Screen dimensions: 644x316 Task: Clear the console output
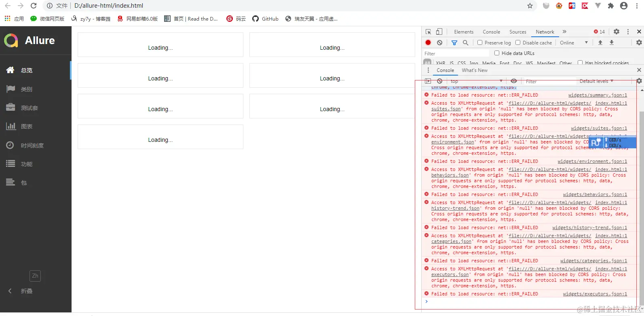pos(439,81)
